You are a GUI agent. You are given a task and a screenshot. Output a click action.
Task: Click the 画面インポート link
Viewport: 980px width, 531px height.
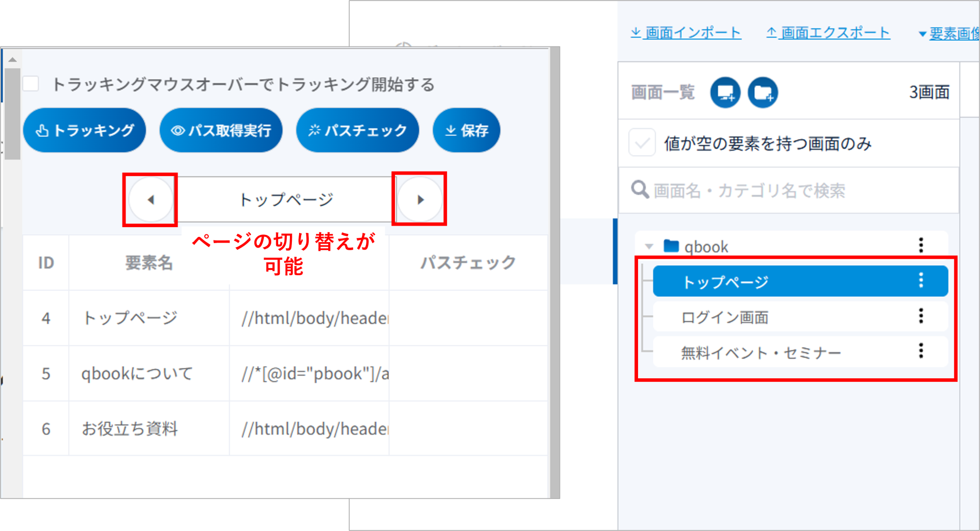tap(686, 33)
